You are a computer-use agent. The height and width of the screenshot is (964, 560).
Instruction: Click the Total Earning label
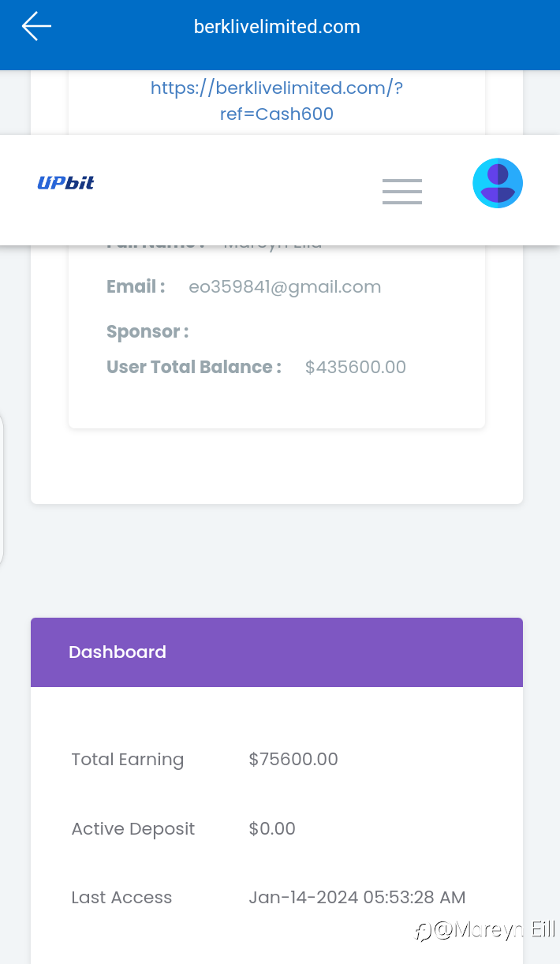pos(128,760)
